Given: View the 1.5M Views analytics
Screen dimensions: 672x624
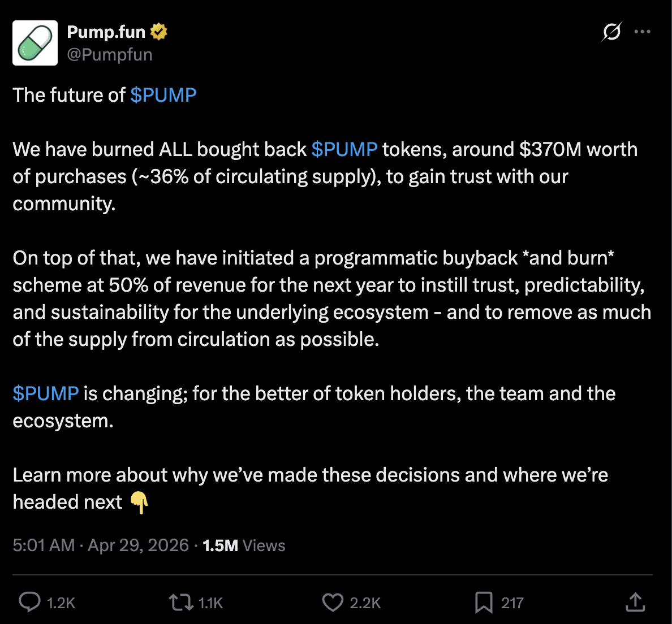Looking at the screenshot, I should [244, 545].
